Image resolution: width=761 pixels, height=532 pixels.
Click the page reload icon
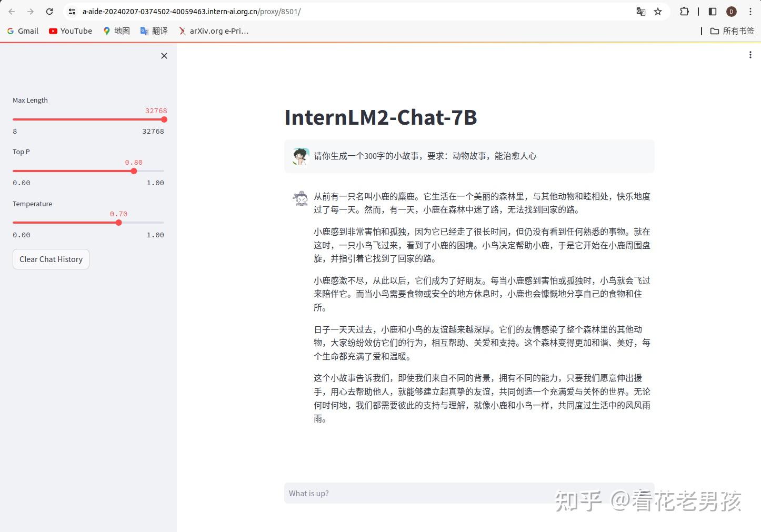point(49,11)
